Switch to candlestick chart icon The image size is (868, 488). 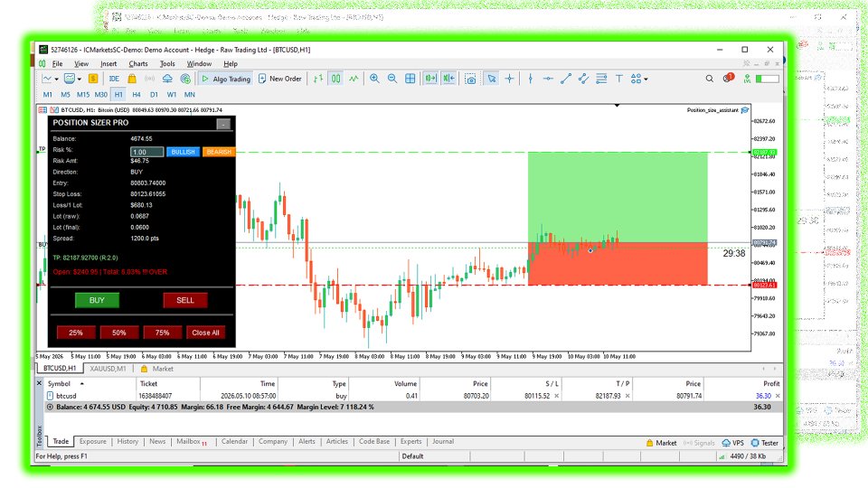point(336,79)
